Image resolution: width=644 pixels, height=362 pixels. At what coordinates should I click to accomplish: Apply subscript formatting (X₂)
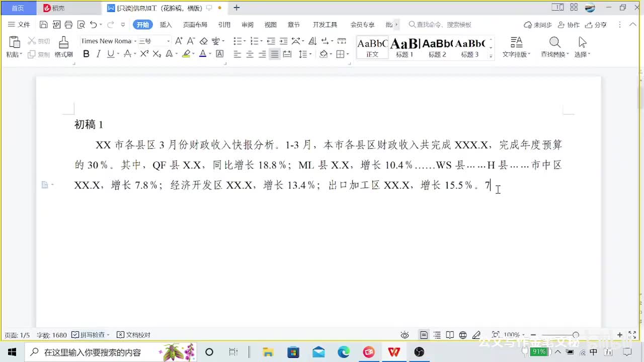(x=157, y=54)
